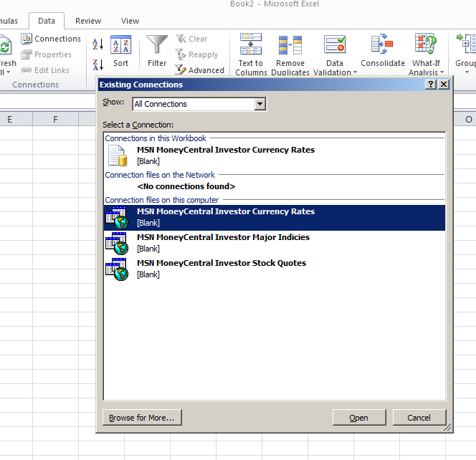Select computer file MSN Currency Rates entry

(275, 218)
